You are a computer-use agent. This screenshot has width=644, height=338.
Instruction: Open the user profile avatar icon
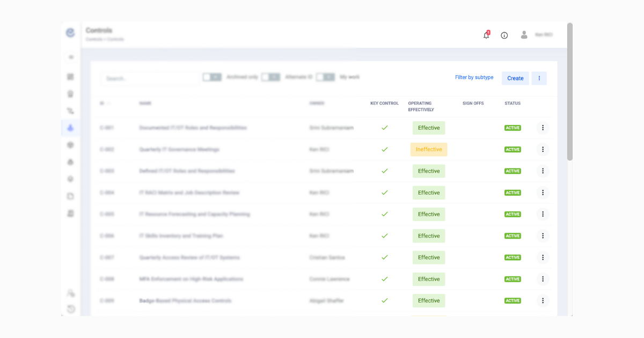point(524,35)
